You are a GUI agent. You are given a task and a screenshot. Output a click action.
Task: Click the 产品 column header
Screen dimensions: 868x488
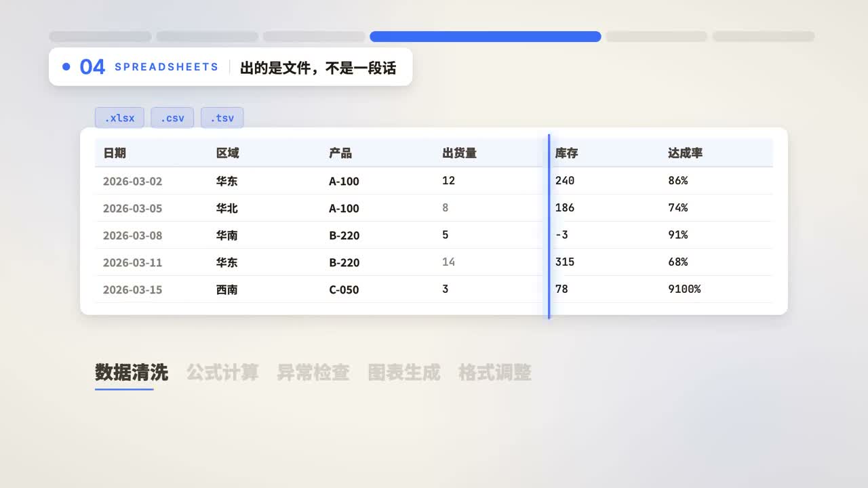pyautogui.click(x=340, y=153)
